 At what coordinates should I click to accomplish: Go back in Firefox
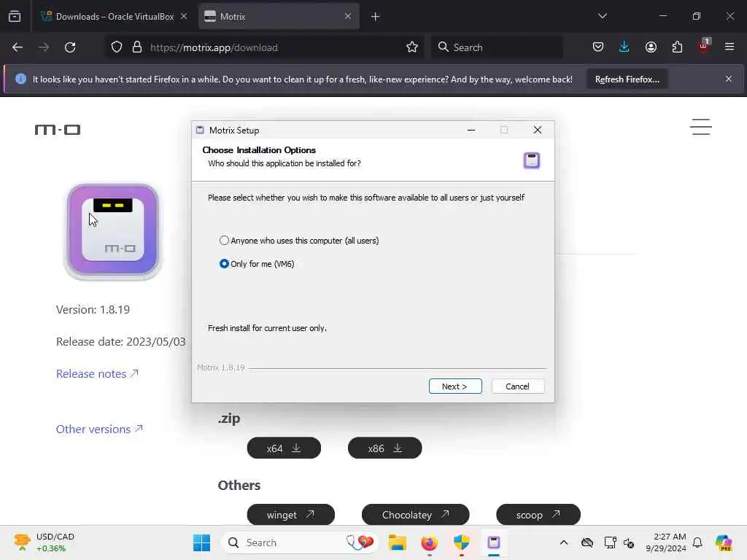click(x=18, y=47)
